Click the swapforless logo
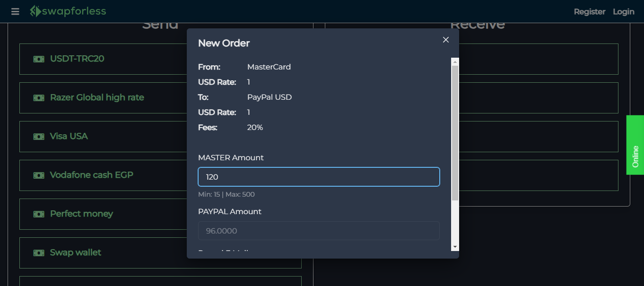The image size is (644, 286). tap(68, 11)
